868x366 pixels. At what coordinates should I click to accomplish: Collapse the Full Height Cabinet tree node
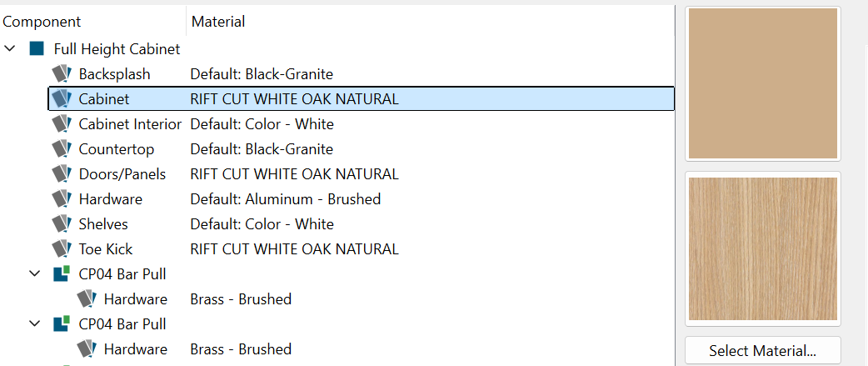coord(9,48)
